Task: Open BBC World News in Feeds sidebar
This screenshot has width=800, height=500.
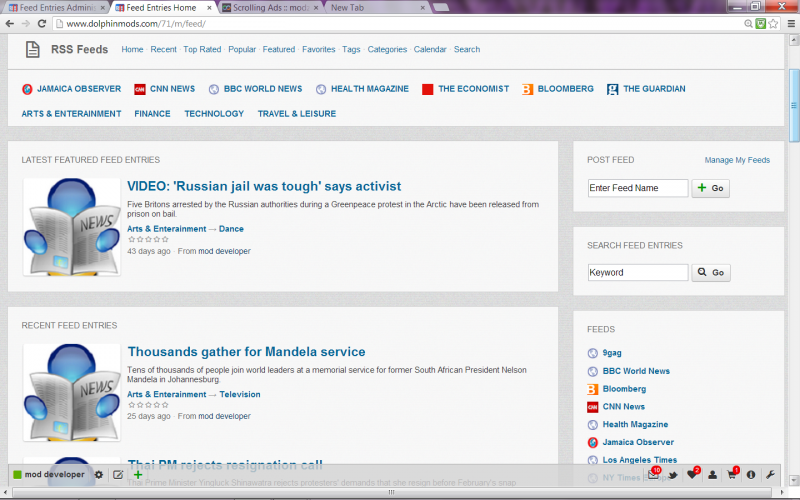Action: 636,371
